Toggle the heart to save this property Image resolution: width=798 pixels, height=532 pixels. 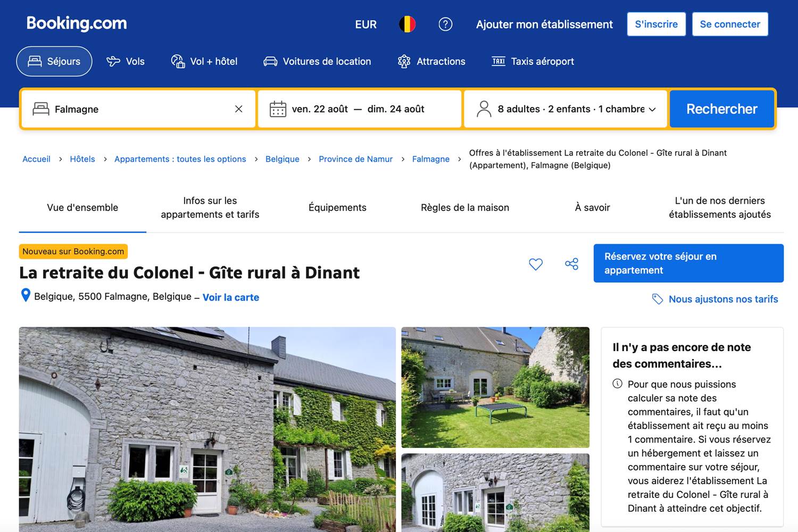[x=536, y=264]
